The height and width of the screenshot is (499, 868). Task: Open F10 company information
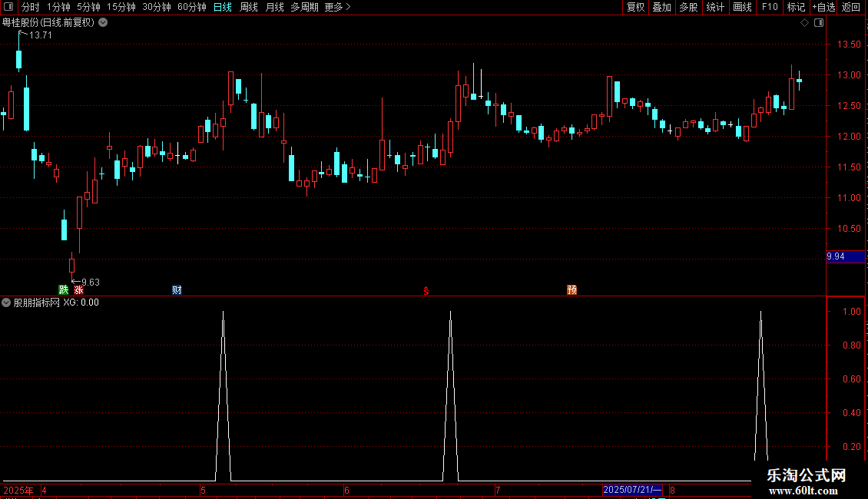pos(770,7)
